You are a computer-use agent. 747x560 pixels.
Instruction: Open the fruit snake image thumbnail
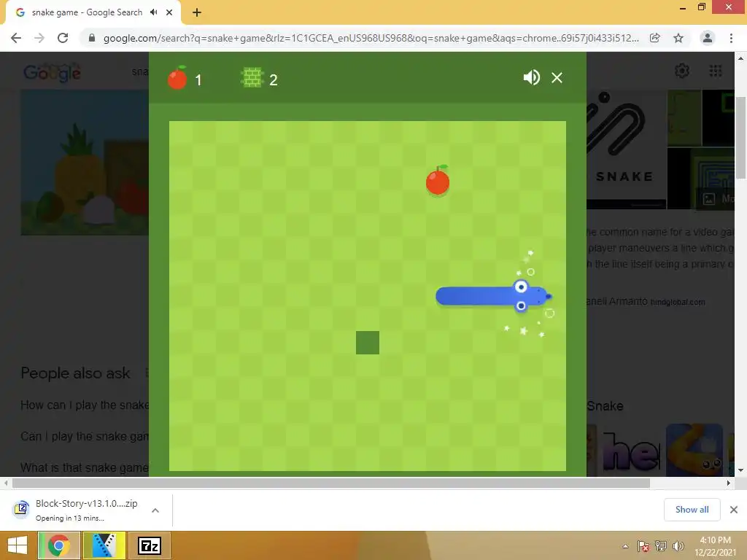[x=85, y=163]
